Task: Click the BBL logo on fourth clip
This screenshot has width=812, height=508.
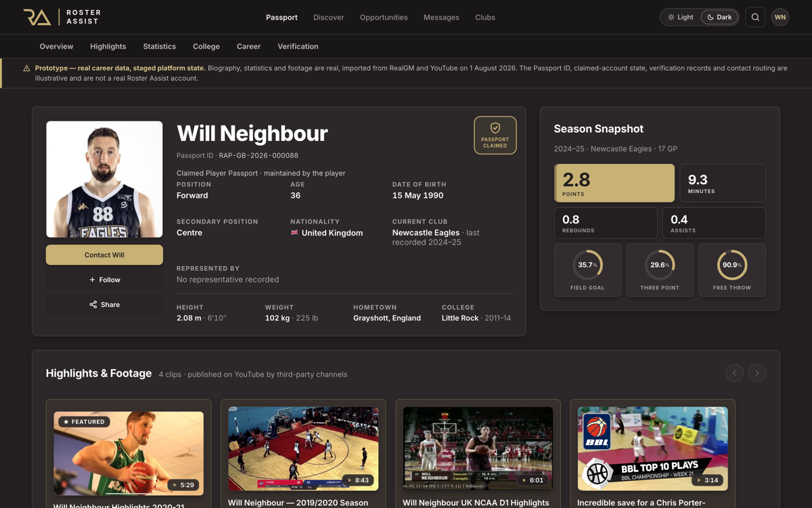Action: (x=597, y=431)
